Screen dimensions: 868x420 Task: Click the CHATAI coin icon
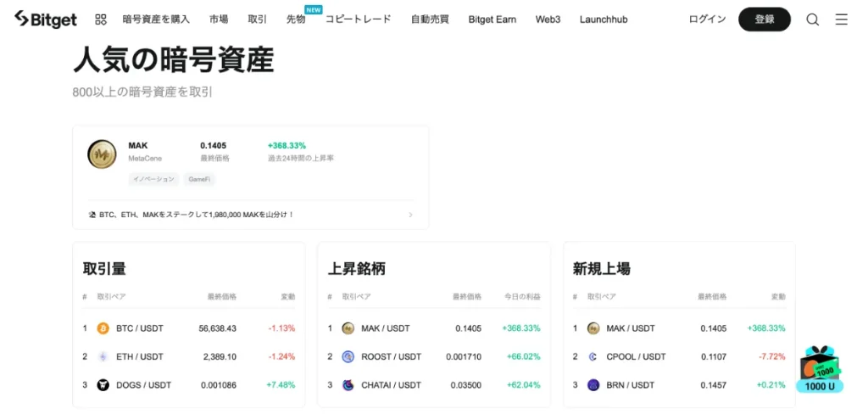coord(348,385)
